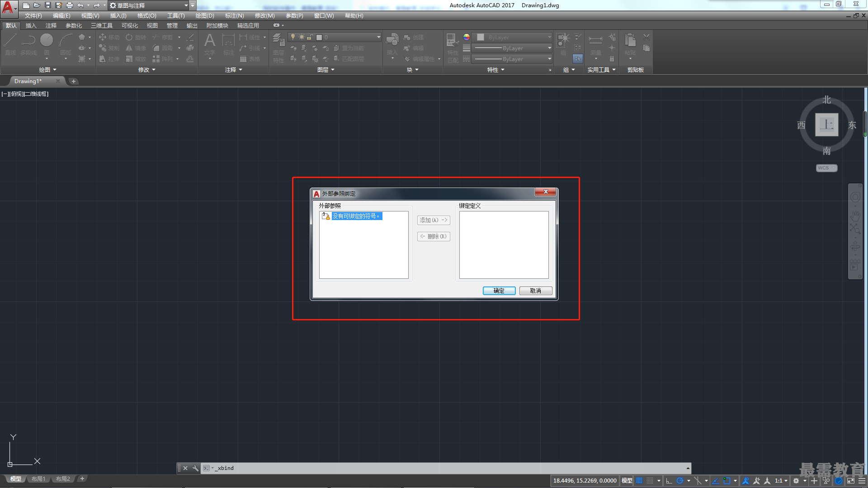
Task: Toggle Clean Screen icon in status bar
Action: [x=851, y=481]
